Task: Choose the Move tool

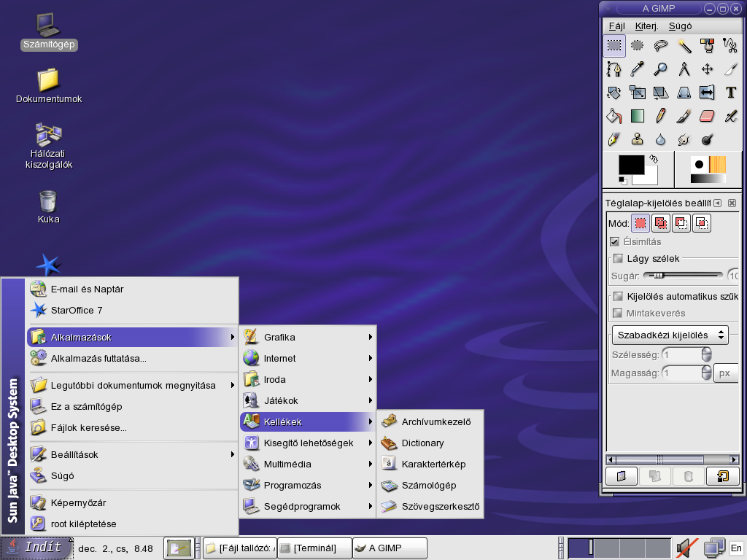Action: tap(708, 69)
